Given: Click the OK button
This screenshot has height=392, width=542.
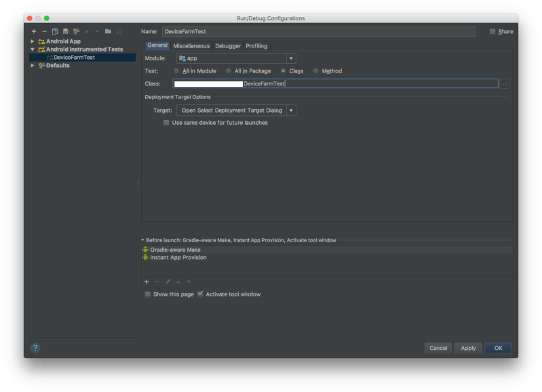Looking at the screenshot, I should [498, 348].
